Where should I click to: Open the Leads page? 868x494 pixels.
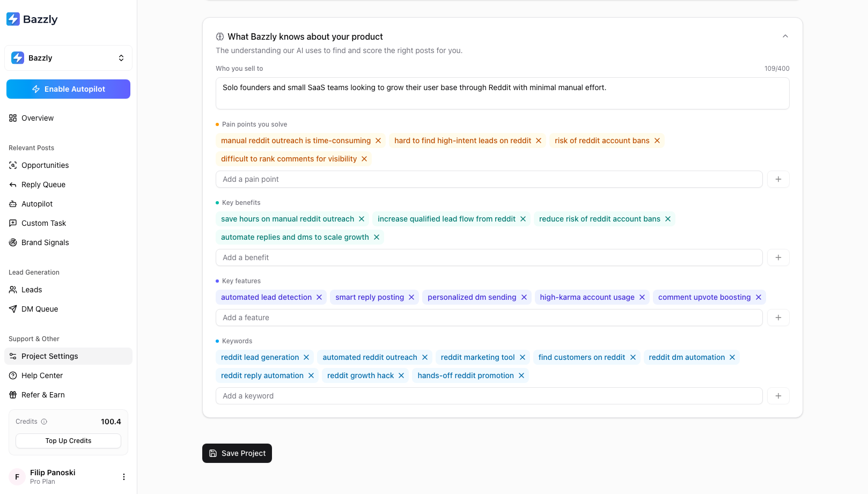[x=68, y=290]
